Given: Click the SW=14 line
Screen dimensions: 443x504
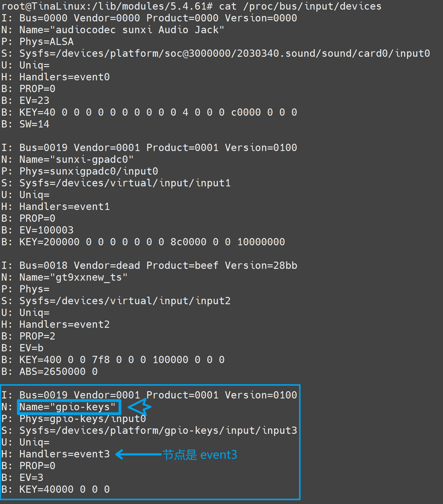Looking at the screenshot, I should click(25, 124).
